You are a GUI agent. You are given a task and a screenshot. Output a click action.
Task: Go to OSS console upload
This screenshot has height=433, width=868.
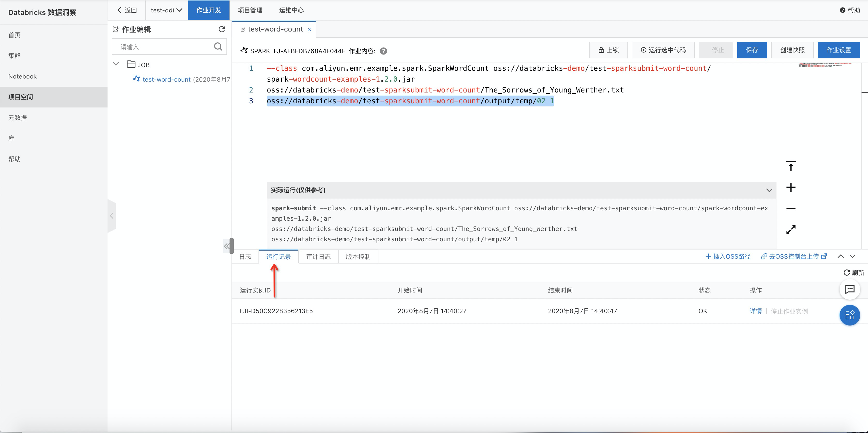point(794,256)
